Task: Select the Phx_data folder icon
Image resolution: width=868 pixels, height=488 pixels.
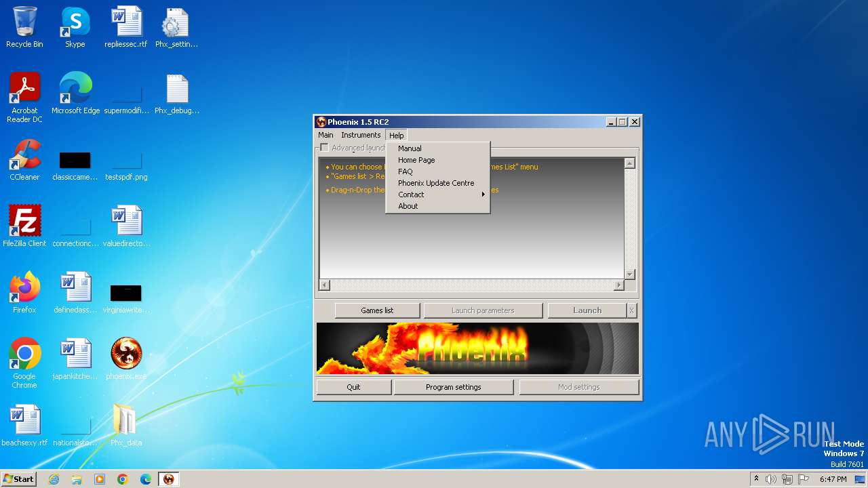Action: coord(126,425)
